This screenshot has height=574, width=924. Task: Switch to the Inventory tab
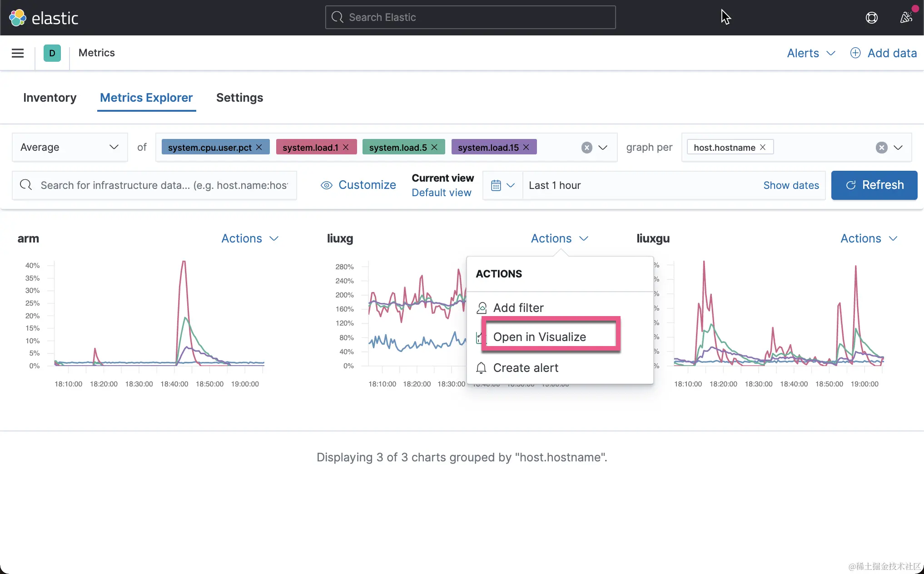pos(50,98)
